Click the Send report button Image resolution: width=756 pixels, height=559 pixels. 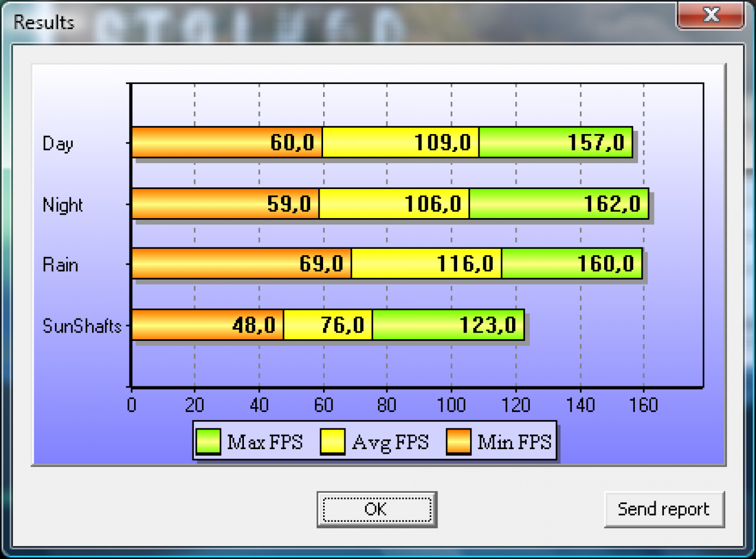tap(664, 509)
